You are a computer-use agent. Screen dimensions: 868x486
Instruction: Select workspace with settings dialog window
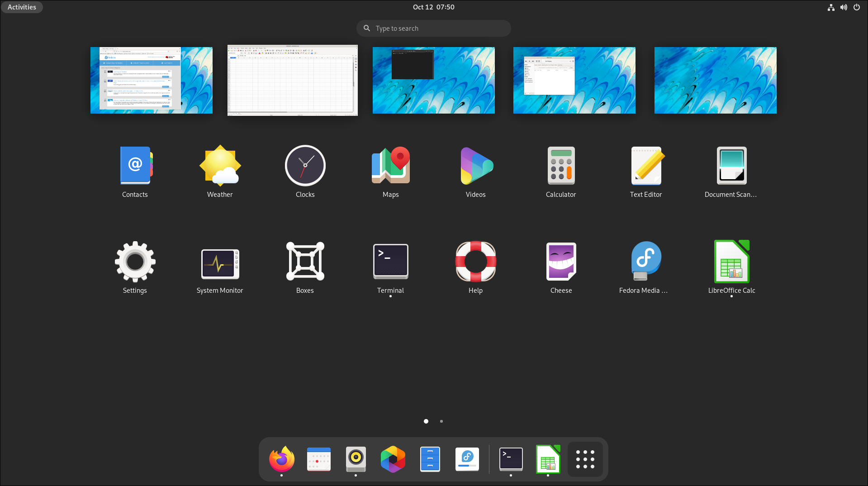[x=574, y=80]
